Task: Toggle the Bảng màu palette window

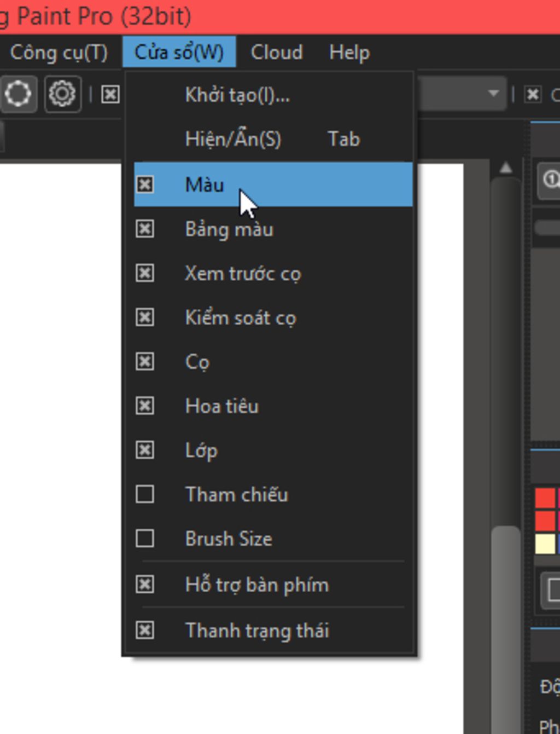Action: [x=229, y=229]
